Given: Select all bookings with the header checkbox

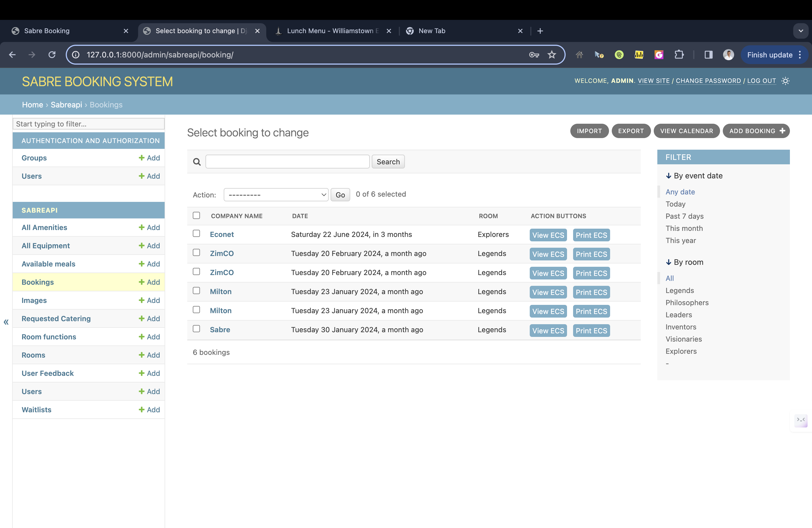Looking at the screenshot, I should [196, 215].
